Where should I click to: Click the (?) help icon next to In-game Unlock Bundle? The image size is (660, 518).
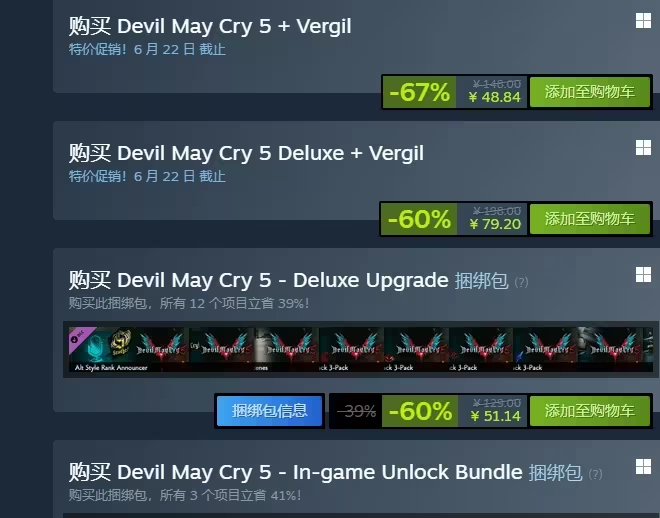[x=595, y=474]
